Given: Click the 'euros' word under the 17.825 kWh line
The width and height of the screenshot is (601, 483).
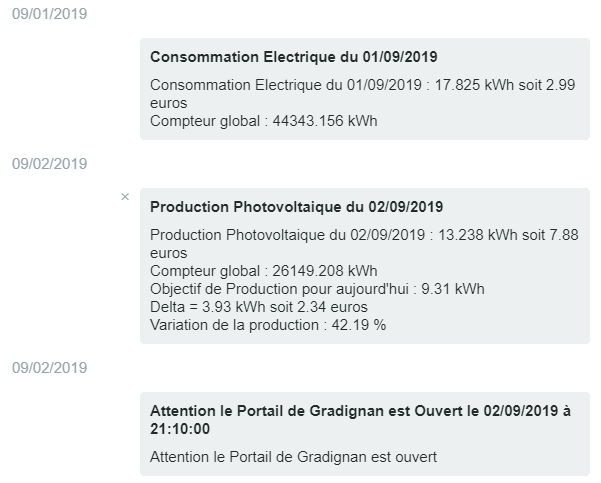Looking at the screenshot, I should tap(168, 103).
